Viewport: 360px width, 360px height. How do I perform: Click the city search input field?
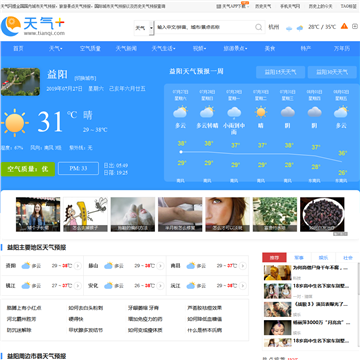pos(204,27)
